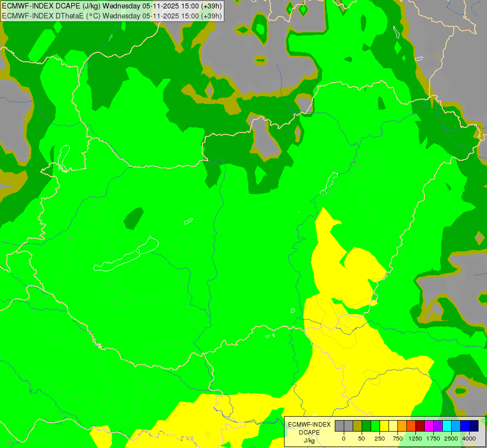The width and height of the screenshot is (487, 448).
Task: Click the J/kg unit label in legend
Action: [309, 441]
